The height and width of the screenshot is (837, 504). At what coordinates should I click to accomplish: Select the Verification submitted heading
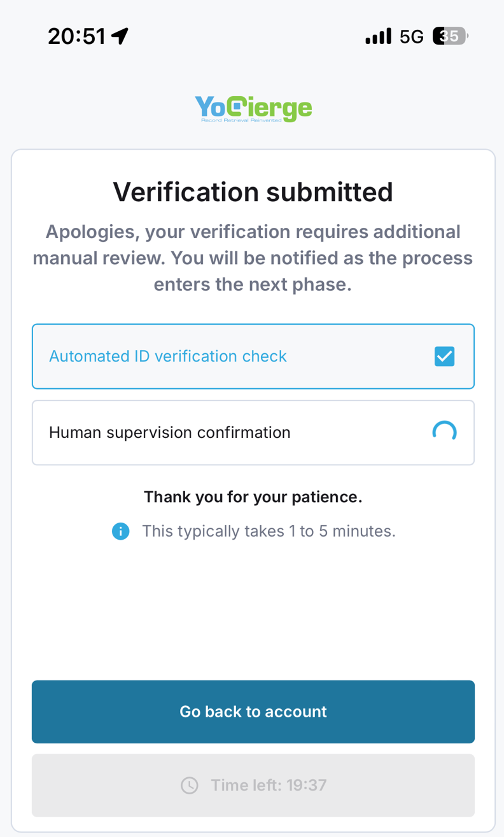coord(253,192)
